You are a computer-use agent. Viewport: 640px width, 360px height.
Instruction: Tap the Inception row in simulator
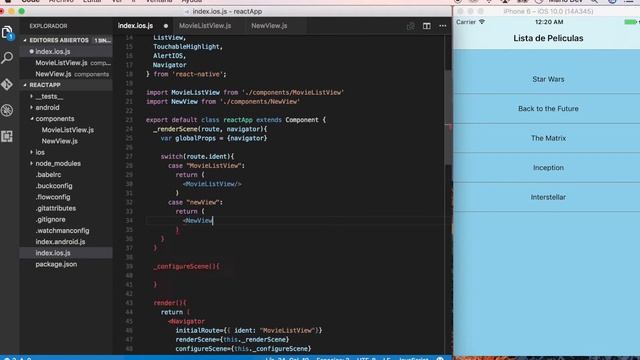[547, 167]
